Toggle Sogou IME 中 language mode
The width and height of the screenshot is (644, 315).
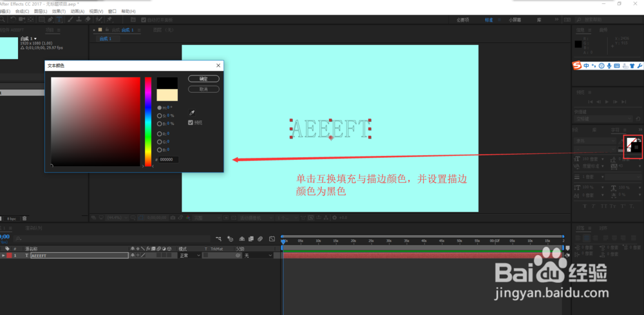coord(587,66)
